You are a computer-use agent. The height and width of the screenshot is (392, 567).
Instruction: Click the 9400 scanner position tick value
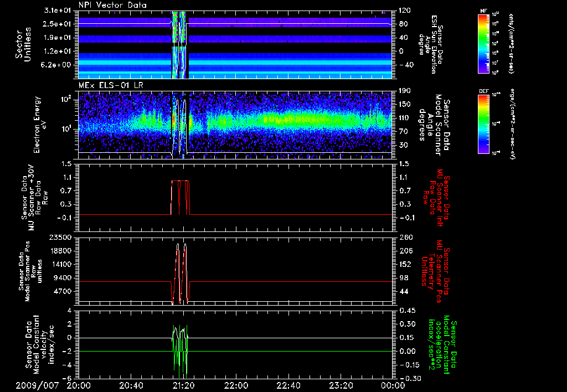click(x=63, y=278)
